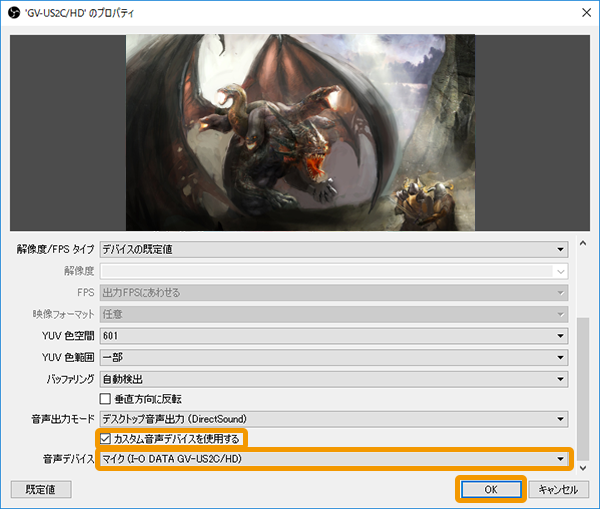
Task: Click the properties list scrollbar thumb
Action: tap(583, 389)
